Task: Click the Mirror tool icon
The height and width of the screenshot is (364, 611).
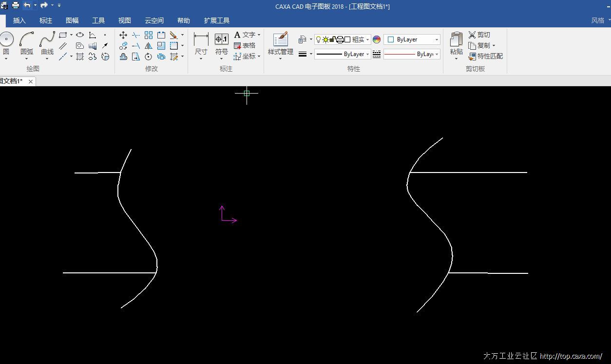Action: (x=149, y=46)
